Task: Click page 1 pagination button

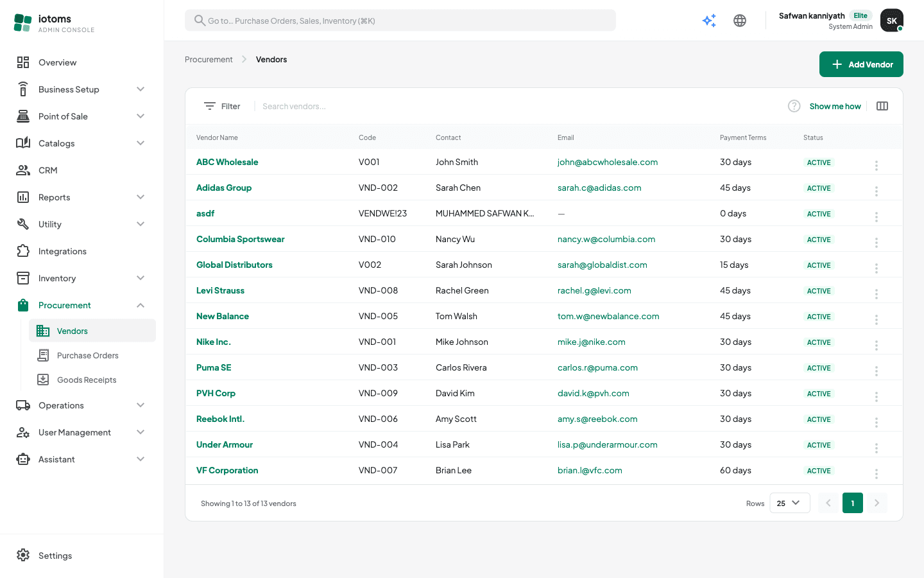Action: click(x=853, y=503)
